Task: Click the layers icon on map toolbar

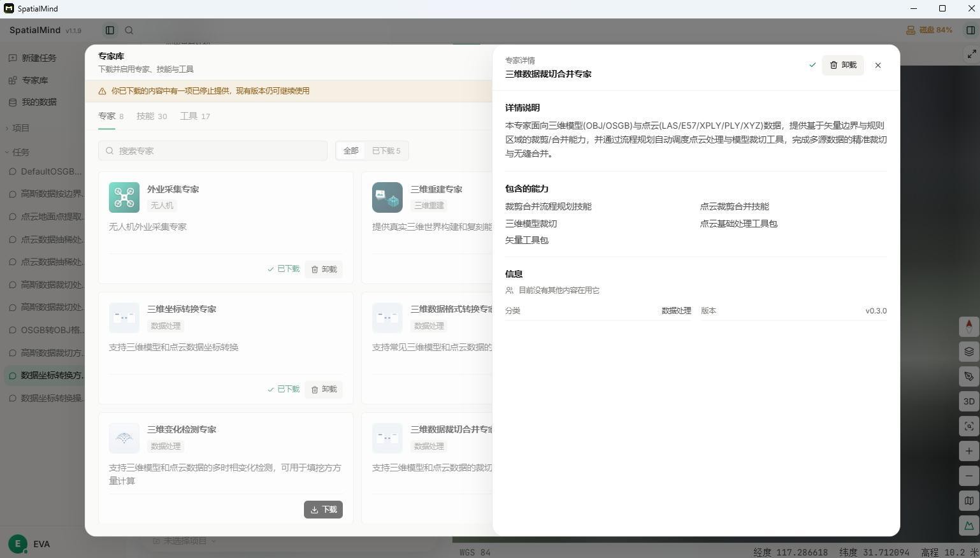Action: pos(969,352)
